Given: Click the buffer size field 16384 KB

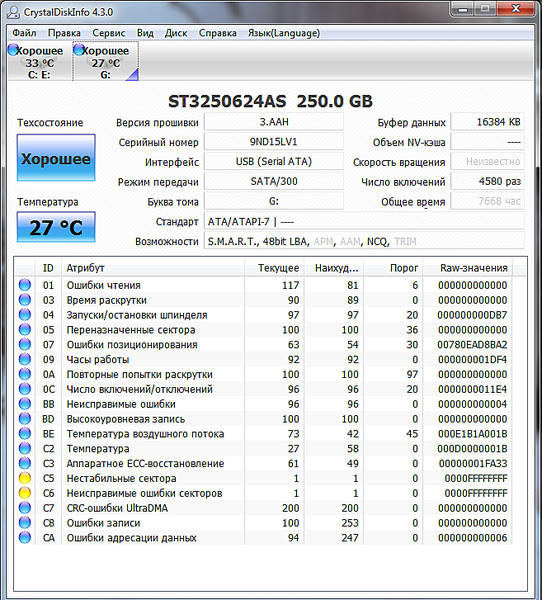Looking at the screenshot, I should [487, 122].
